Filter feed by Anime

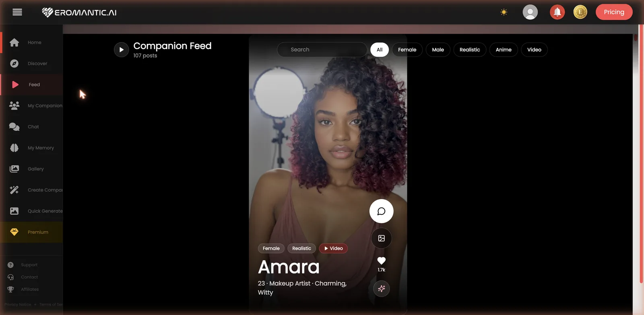[x=504, y=49]
